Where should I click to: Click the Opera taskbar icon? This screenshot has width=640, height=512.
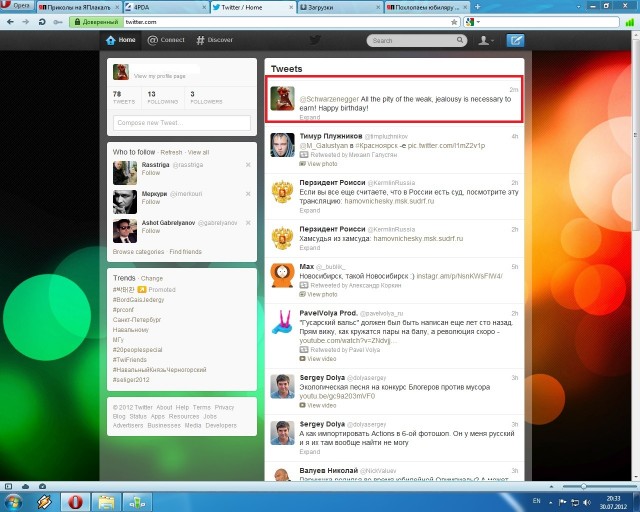pyautogui.click(x=75, y=502)
